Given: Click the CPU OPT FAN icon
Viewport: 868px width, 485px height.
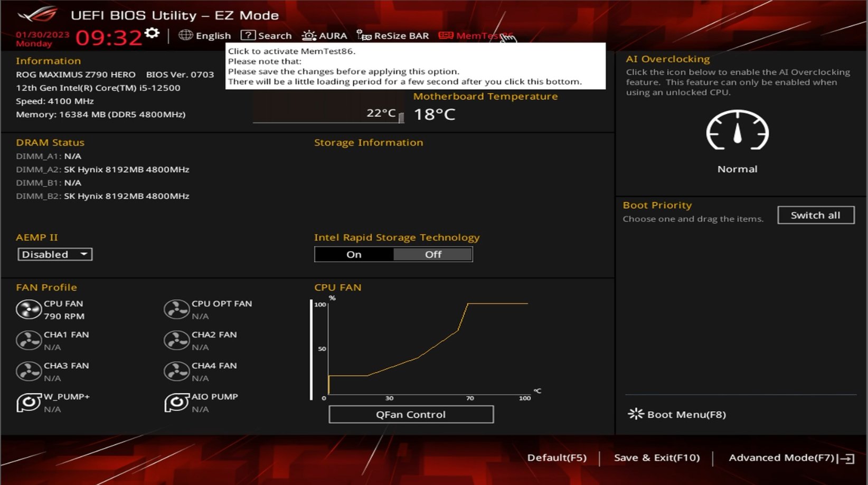Looking at the screenshot, I should click(x=176, y=310).
